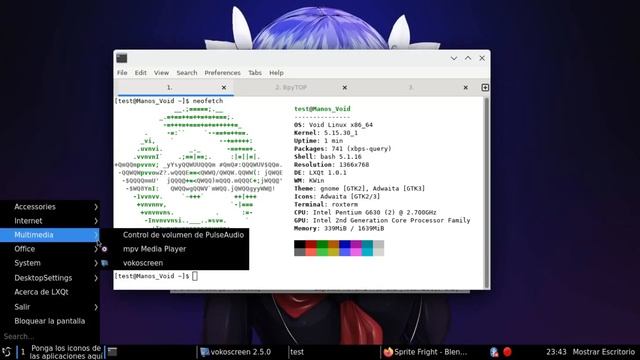Switch to the bpyTOP terminal tab
This screenshot has width=640, height=360.
291,87
